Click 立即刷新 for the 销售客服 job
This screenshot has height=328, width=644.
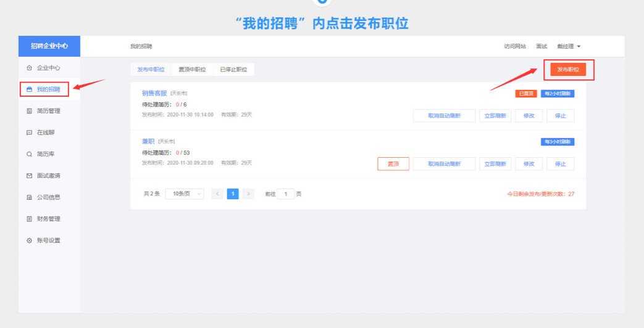point(495,115)
